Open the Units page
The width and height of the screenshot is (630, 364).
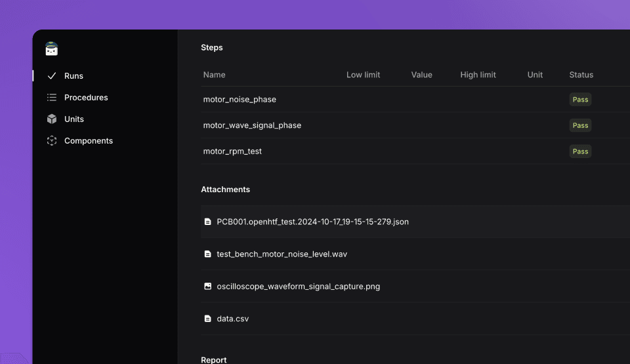[x=74, y=119]
